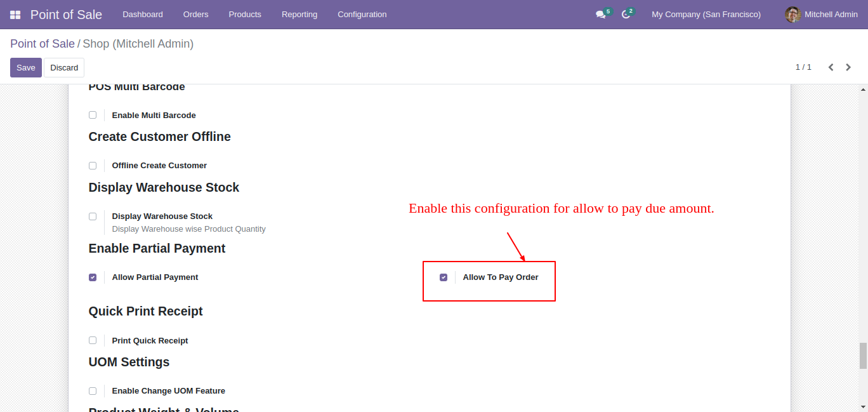Toggle Allow To Pay Order checkbox
This screenshot has height=412, width=868.
click(x=444, y=277)
